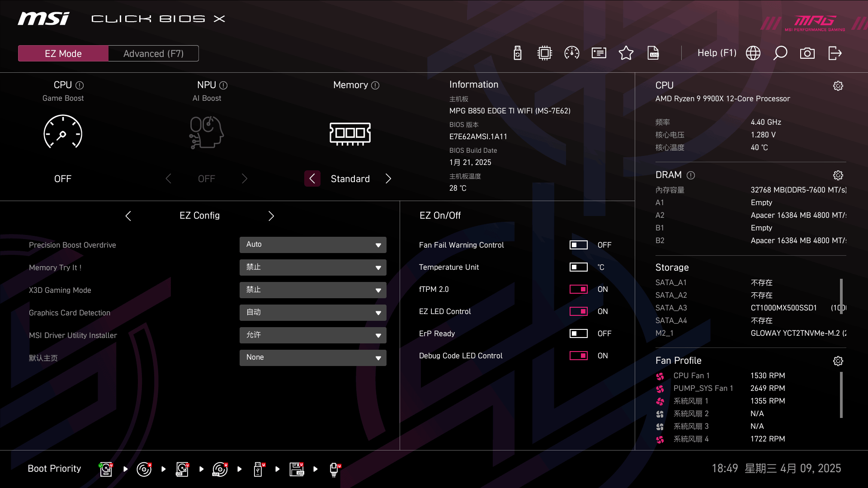Take a screenshot with the camera icon
The image size is (868, 488).
[807, 53]
